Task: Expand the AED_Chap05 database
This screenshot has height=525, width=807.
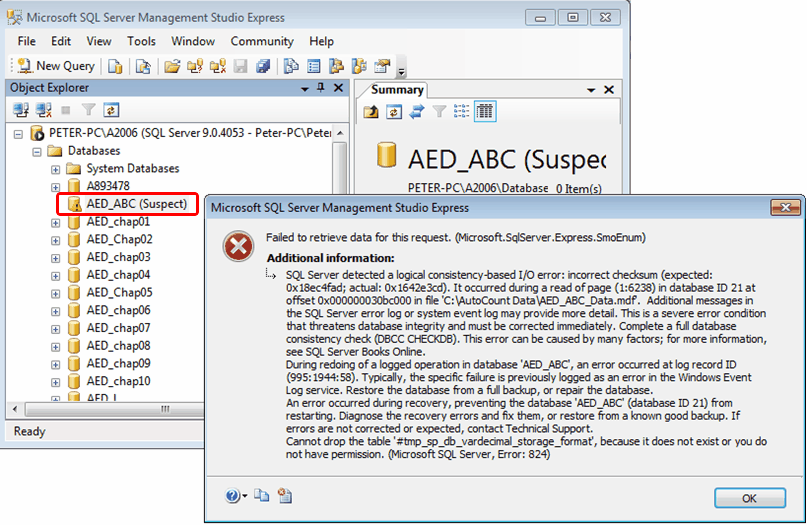Action: coord(55,293)
